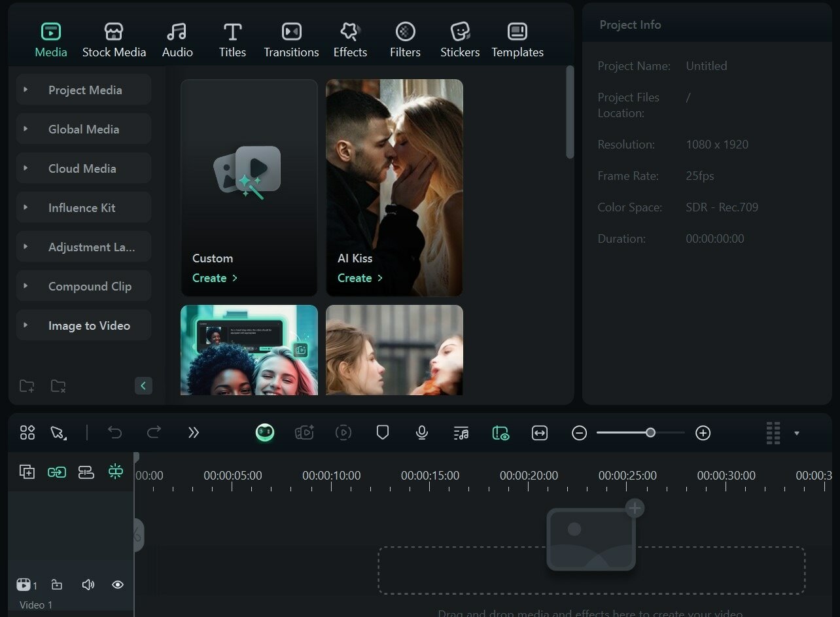840x617 pixels.
Task: Toggle the auto link icon
Action: (x=57, y=472)
